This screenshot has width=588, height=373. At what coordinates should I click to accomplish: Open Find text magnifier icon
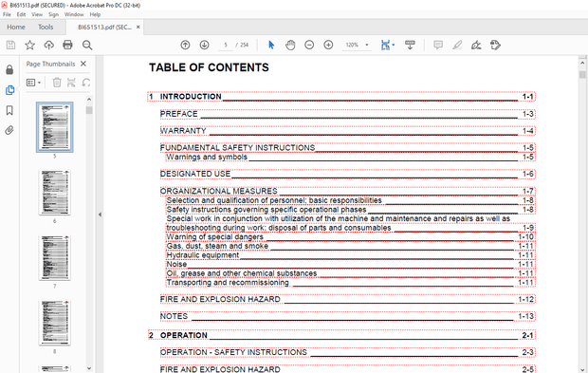point(87,46)
